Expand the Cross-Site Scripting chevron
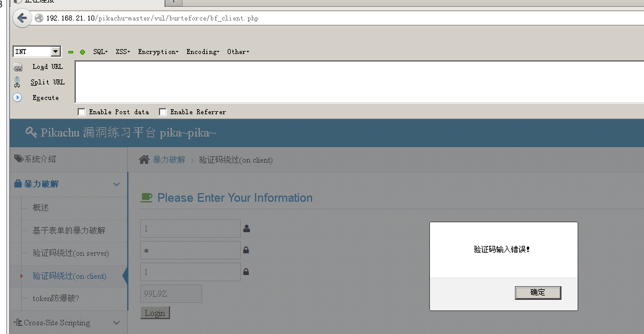 click(117, 323)
